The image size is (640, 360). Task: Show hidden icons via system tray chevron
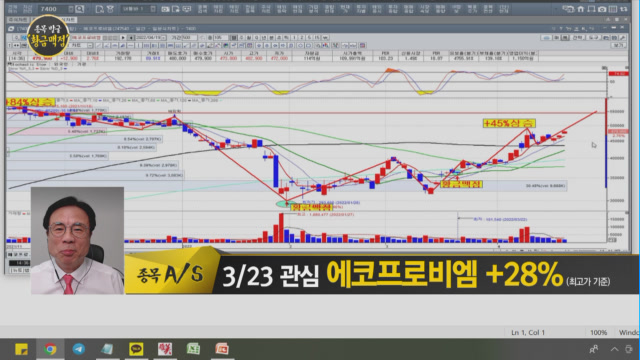tap(614, 349)
